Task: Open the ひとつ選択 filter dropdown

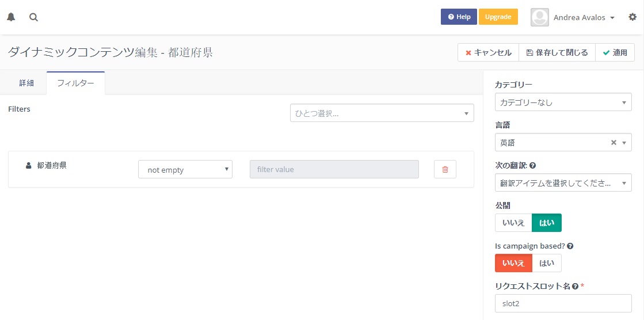Action: pos(382,113)
